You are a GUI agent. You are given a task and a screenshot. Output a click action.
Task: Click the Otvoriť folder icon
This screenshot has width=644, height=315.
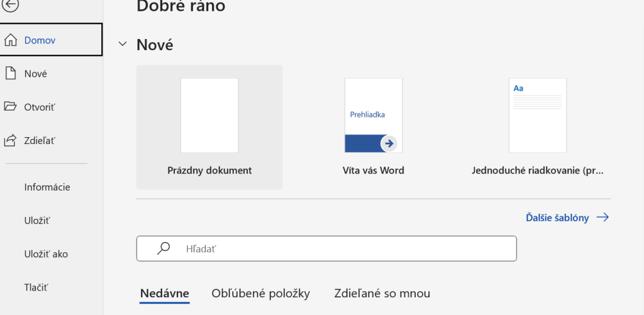click(11, 107)
